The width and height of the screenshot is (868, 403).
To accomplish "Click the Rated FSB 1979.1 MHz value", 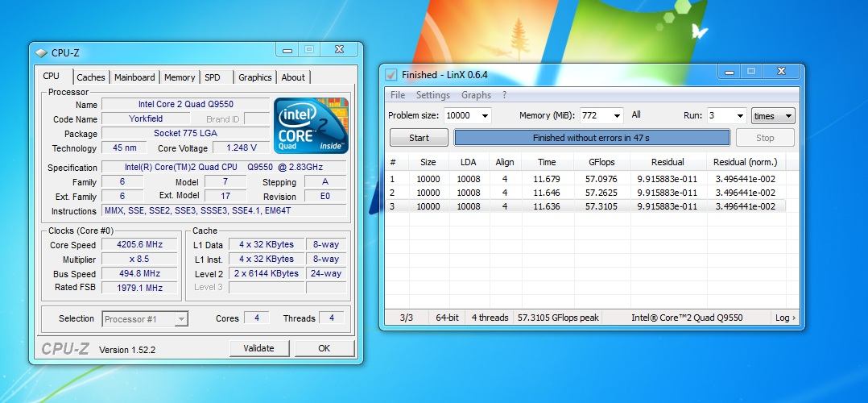I will tap(139, 288).
